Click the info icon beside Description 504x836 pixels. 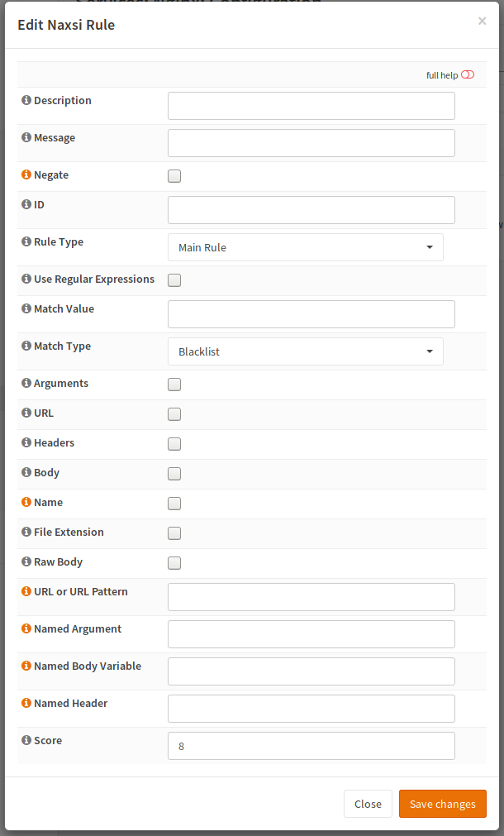[26, 101]
